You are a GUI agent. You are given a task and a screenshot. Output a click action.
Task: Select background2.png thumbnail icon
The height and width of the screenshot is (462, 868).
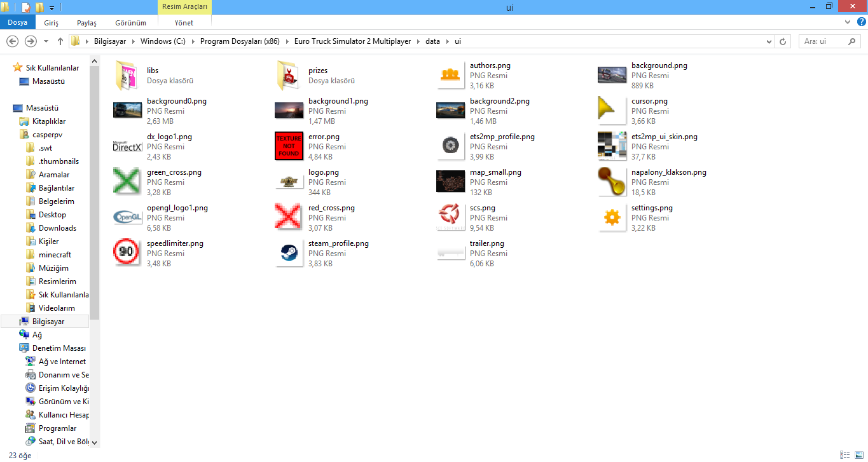pyautogui.click(x=450, y=111)
